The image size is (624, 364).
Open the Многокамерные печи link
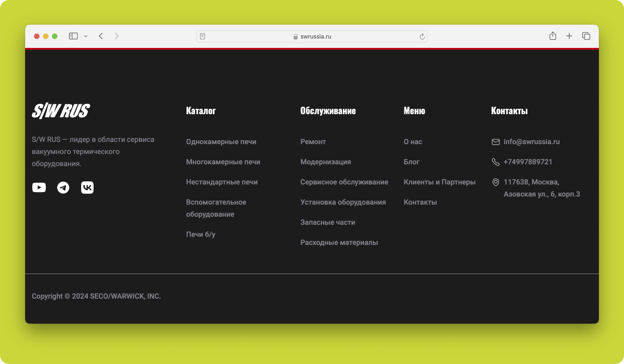pyautogui.click(x=223, y=162)
